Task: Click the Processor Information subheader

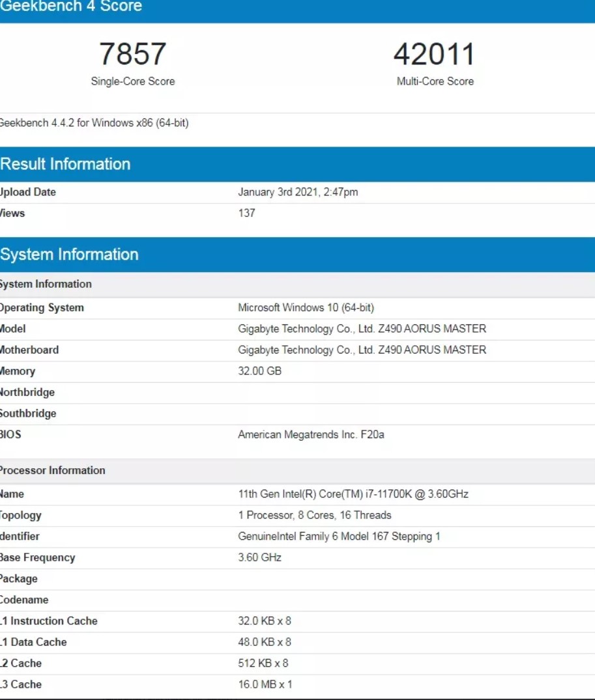Action: 52,470
